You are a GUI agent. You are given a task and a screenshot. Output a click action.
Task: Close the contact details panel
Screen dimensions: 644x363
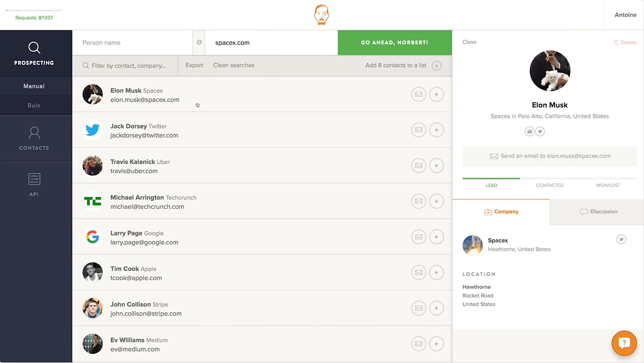tap(469, 42)
